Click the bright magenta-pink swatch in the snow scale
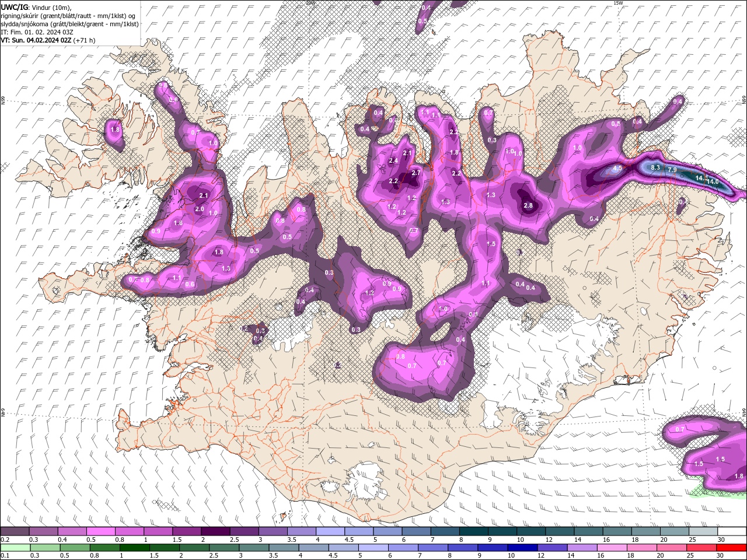This screenshot has width=747, height=560. tap(100, 531)
